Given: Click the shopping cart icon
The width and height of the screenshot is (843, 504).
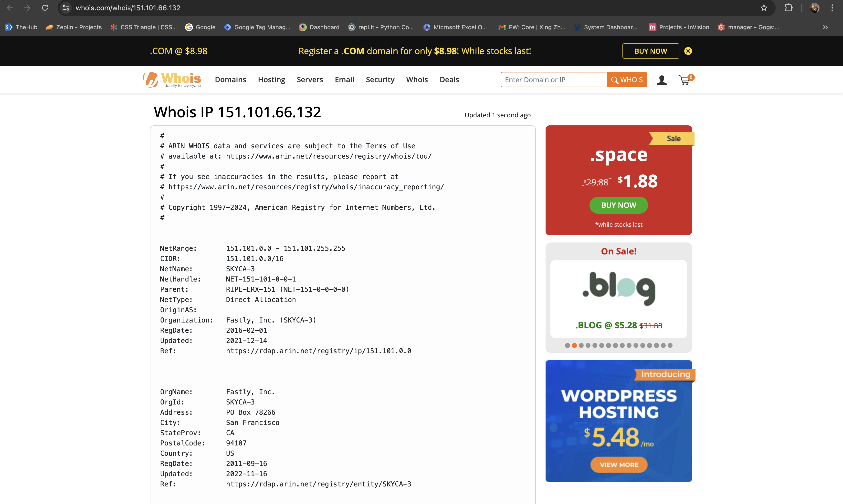Looking at the screenshot, I should pos(685,80).
